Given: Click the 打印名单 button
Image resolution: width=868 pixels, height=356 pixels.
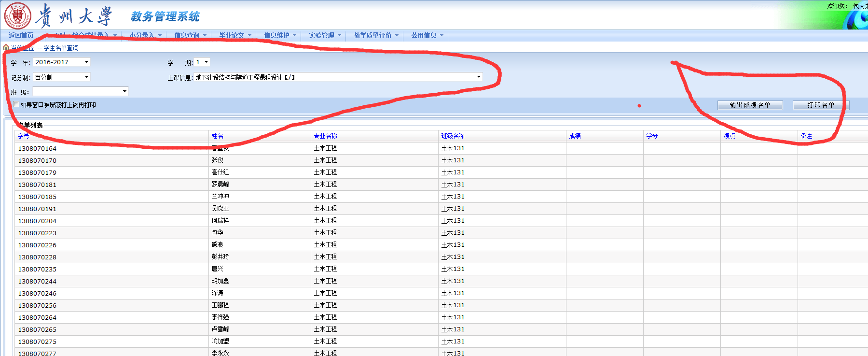Looking at the screenshot, I should (821, 105).
